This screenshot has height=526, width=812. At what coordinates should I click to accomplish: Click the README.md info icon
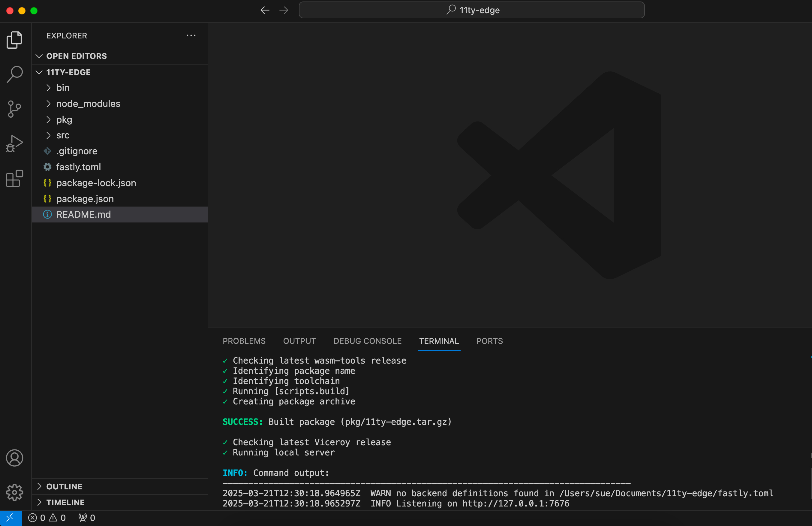pyautogui.click(x=47, y=214)
